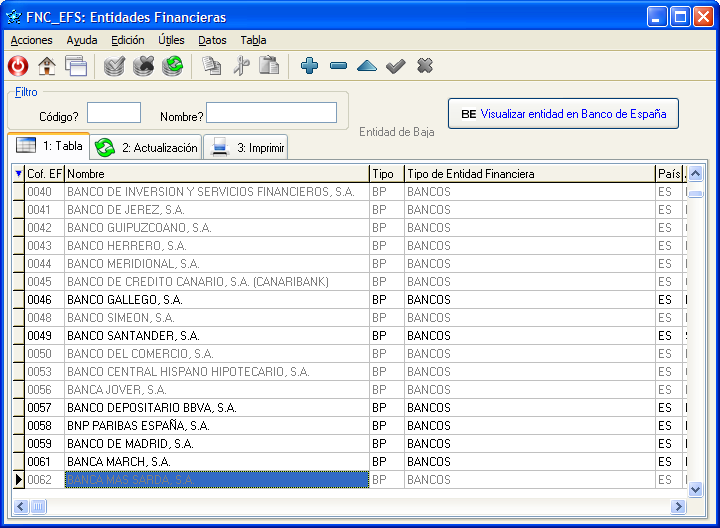Click the home house icon
Viewport: 720px width, 528px height.
pyautogui.click(x=47, y=66)
